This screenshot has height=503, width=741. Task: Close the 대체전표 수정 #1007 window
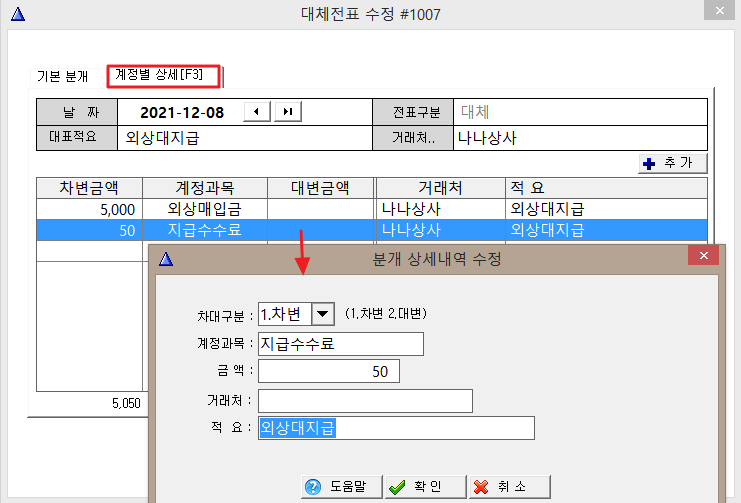pyautogui.click(x=719, y=10)
